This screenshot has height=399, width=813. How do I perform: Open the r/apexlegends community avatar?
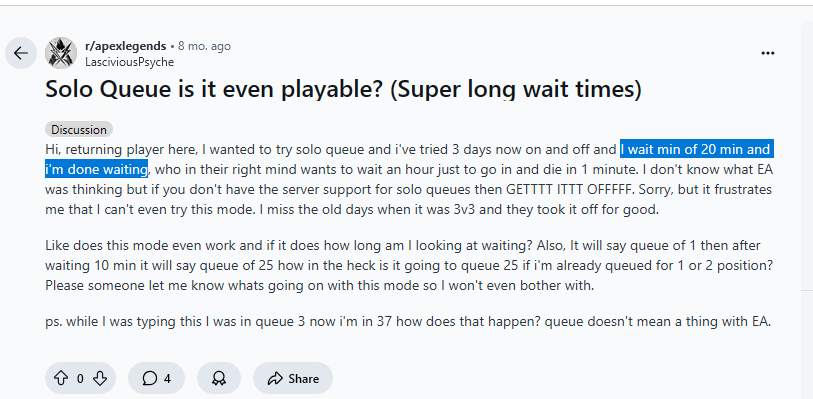pyautogui.click(x=61, y=53)
